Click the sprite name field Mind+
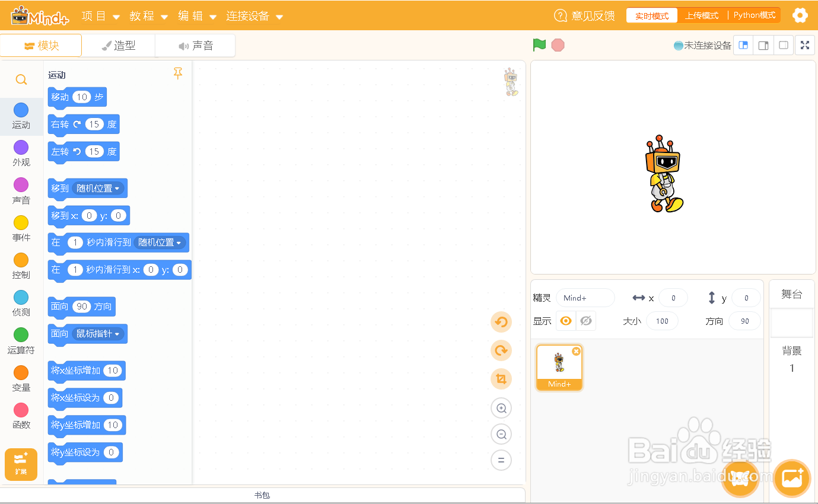The image size is (818, 504). [x=585, y=298]
